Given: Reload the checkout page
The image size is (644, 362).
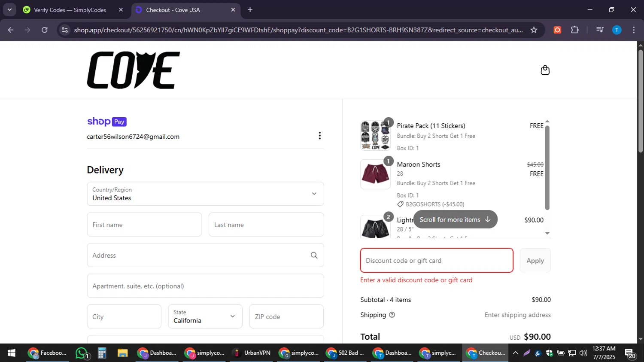Looking at the screenshot, I should (45, 30).
